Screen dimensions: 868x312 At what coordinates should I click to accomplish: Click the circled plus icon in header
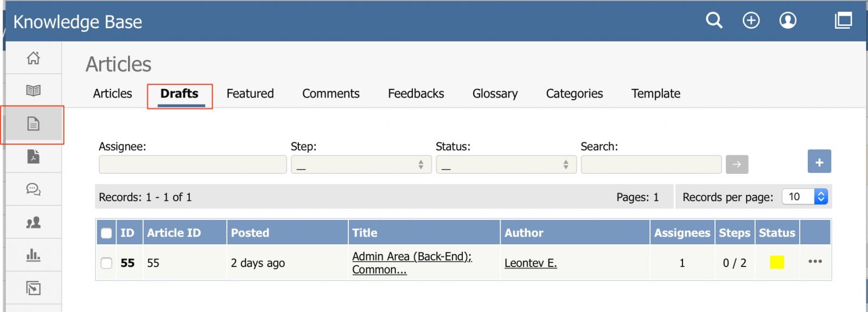tap(751, 21)
